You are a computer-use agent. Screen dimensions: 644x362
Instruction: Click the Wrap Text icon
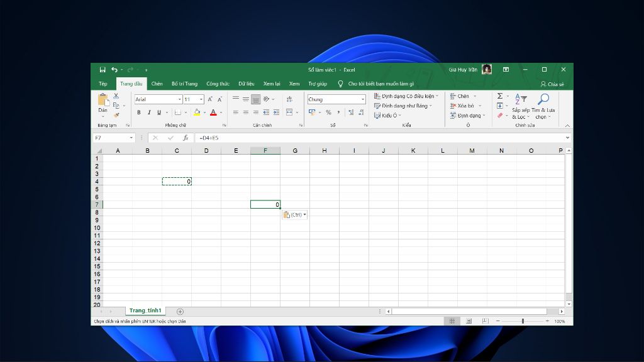click(x=289, y=99)
